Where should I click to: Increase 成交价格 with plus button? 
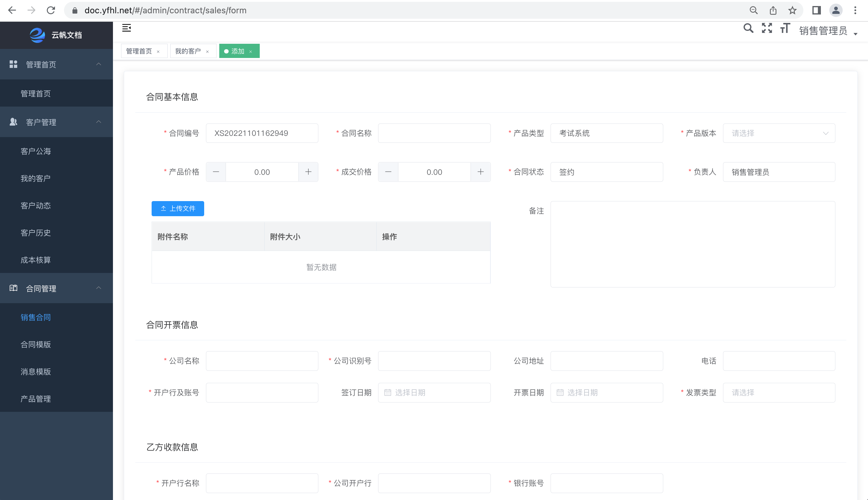pyautogui.click(x=480, y=172)
